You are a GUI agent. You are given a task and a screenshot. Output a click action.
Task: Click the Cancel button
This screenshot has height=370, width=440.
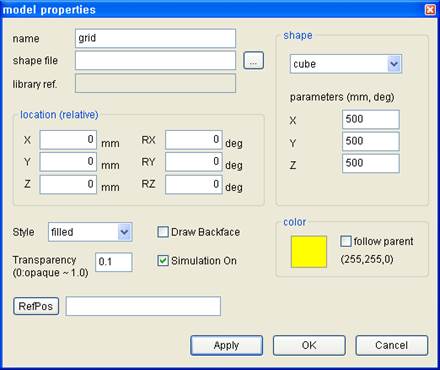(x=391, y=345)
